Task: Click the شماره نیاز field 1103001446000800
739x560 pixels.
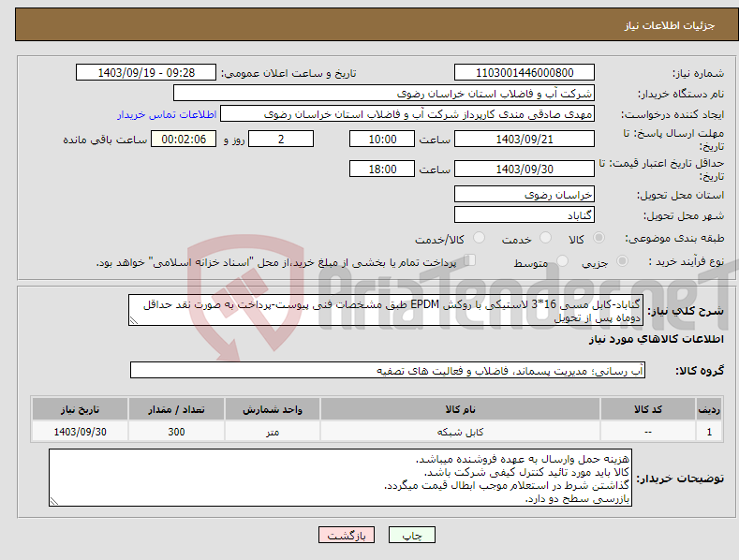Action: (x=525, y=73)
